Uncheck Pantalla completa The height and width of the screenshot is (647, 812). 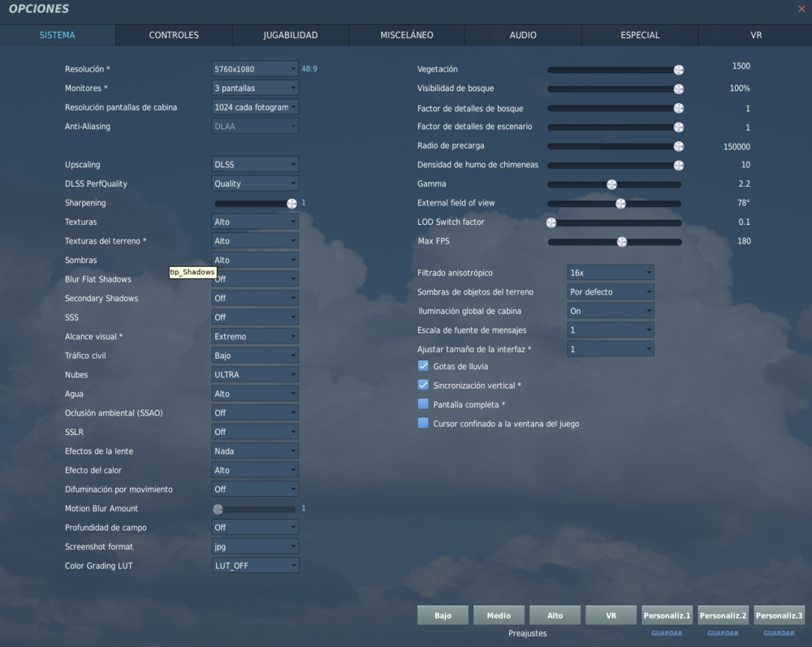point(422,404)
